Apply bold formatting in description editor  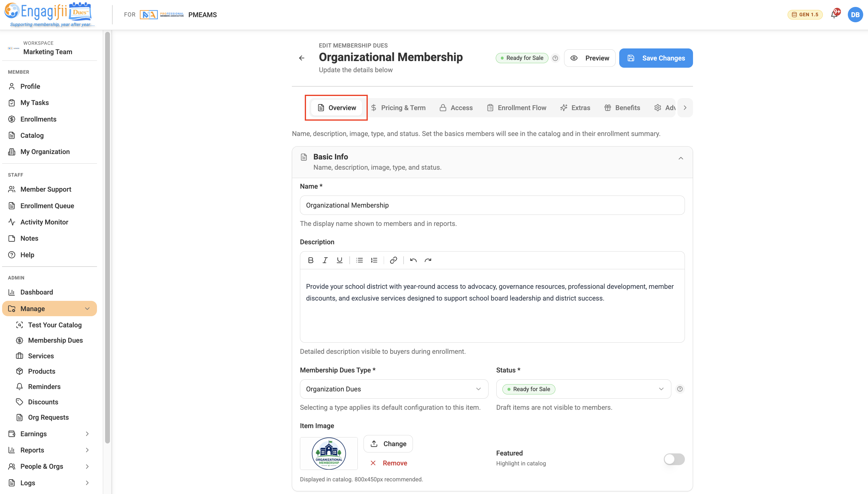pyautogui.click(x=311, y=260)
